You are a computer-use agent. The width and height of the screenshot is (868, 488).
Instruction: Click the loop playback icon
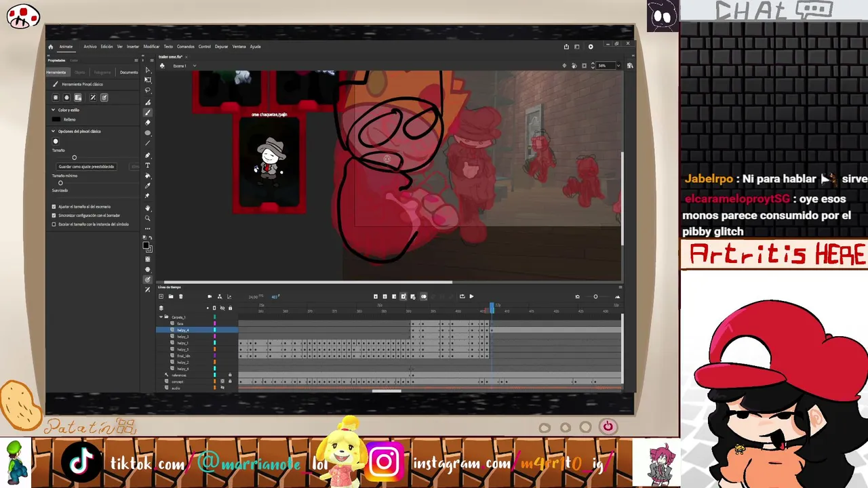[462, 296]
